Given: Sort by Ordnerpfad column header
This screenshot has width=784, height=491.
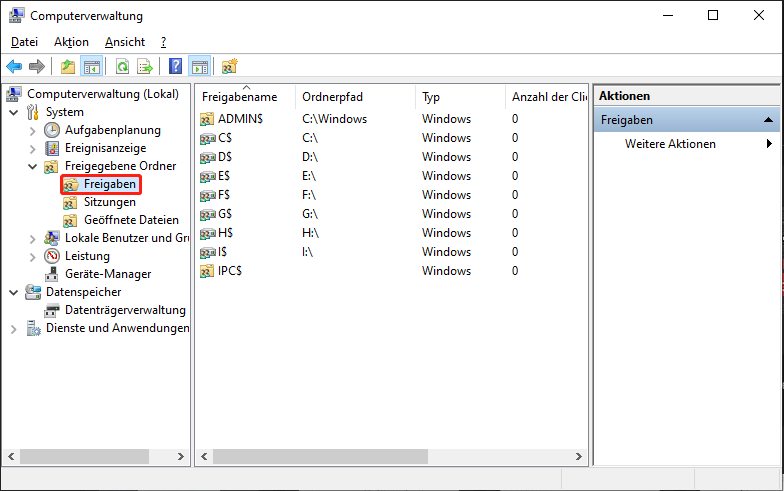Looking at the screenshot, I should [x=332, y=97].
